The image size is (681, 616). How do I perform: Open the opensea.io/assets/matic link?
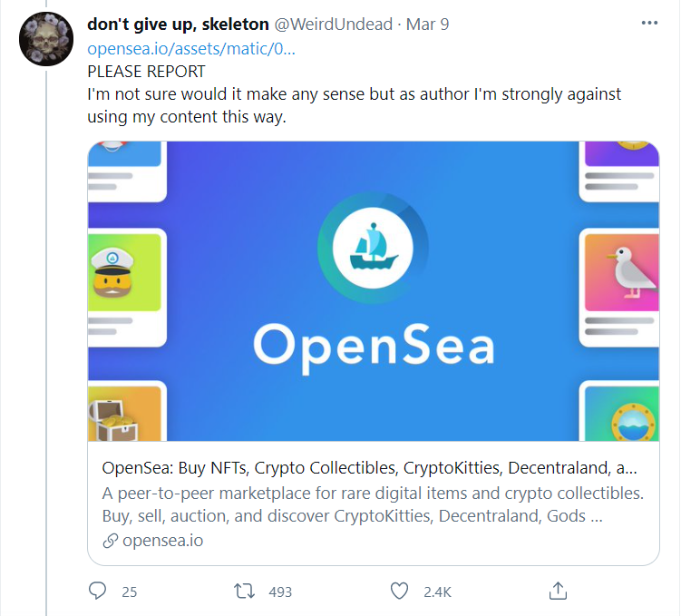click(x=191, y=49)
